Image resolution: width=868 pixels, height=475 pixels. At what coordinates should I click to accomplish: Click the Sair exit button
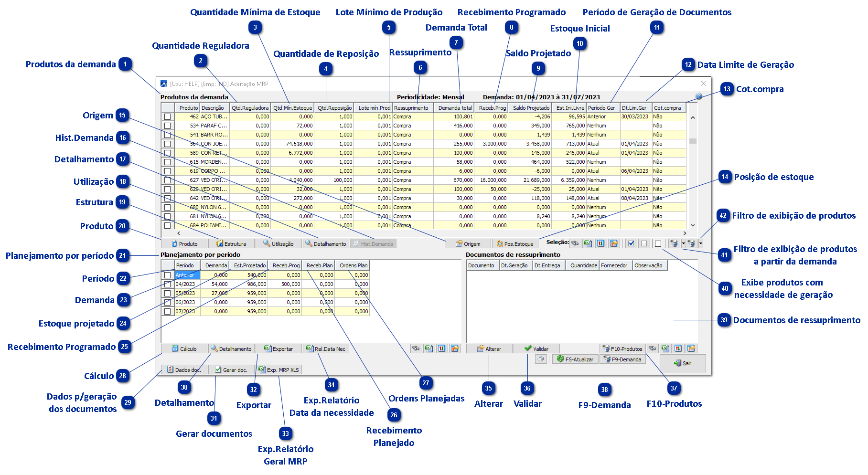pos(682,363)
